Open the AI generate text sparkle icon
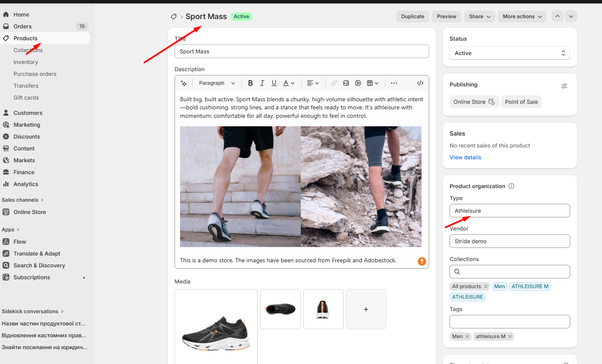 [183, 83]
